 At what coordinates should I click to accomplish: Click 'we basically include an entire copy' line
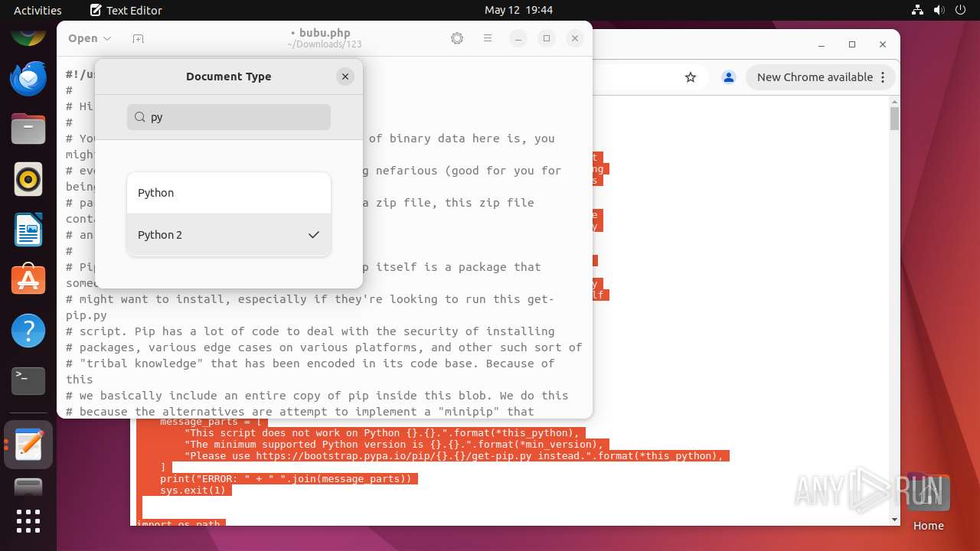click(x=317, y=396)
